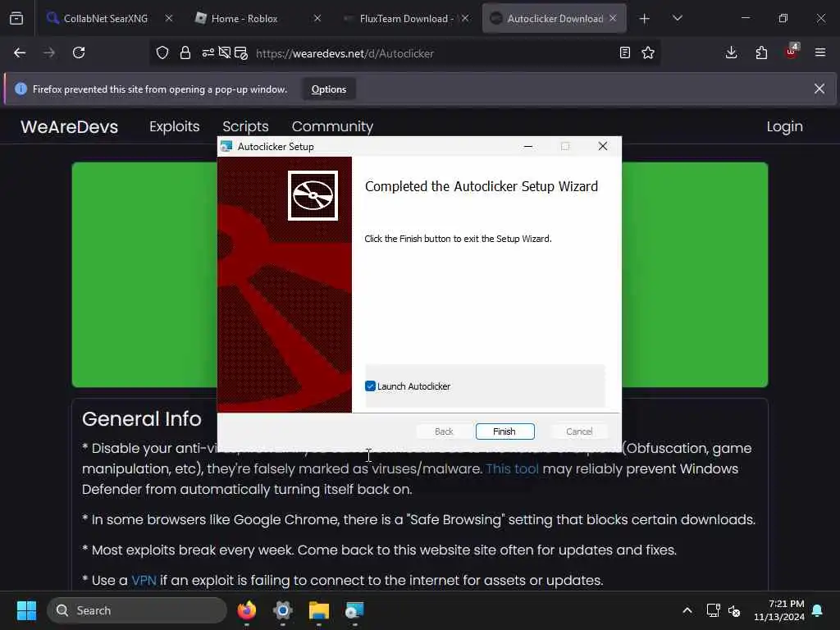Screen dimensions: 840x630
Task: Open the pop-up Options dropdown button
Action: click(x=329, y=89)
